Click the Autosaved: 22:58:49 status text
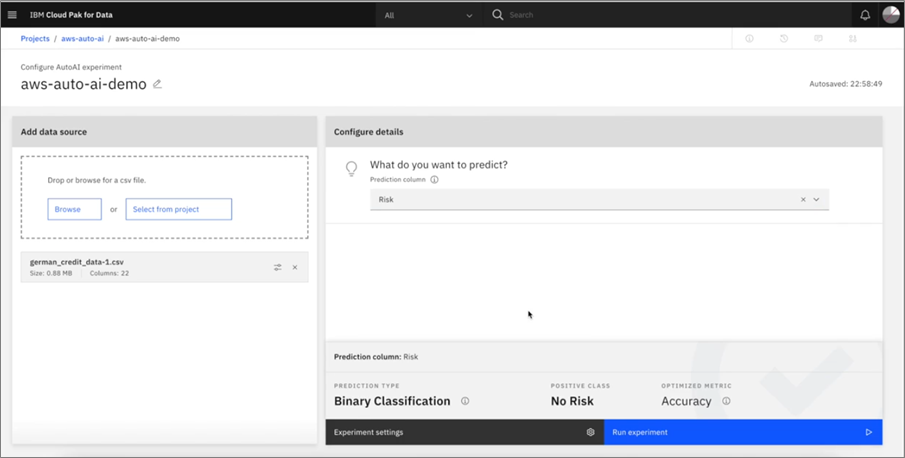 pos(846,84)
